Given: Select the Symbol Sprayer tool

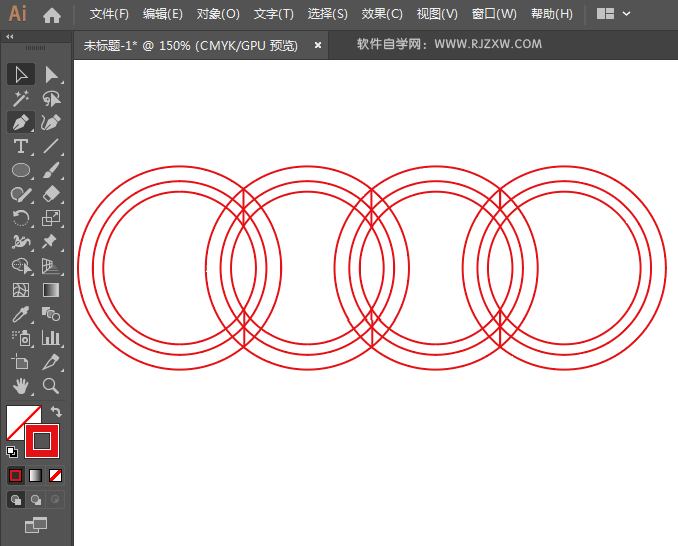Looking at the screenshot, I should [x=21, y=338].
